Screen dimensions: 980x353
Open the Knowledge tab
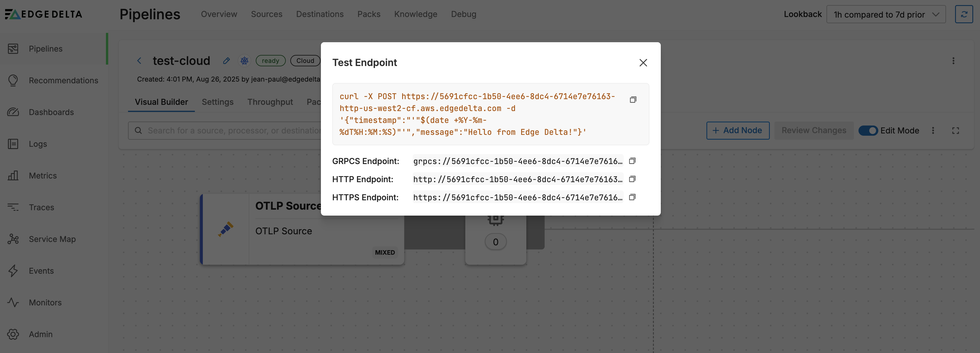(x=416, y=14)
